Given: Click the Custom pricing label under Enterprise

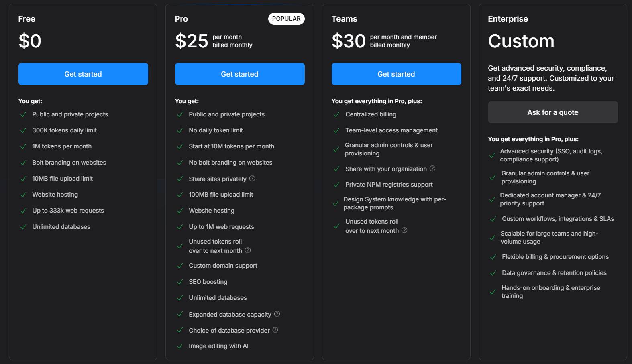Looking at the screenshot, I should click(521, 41).
